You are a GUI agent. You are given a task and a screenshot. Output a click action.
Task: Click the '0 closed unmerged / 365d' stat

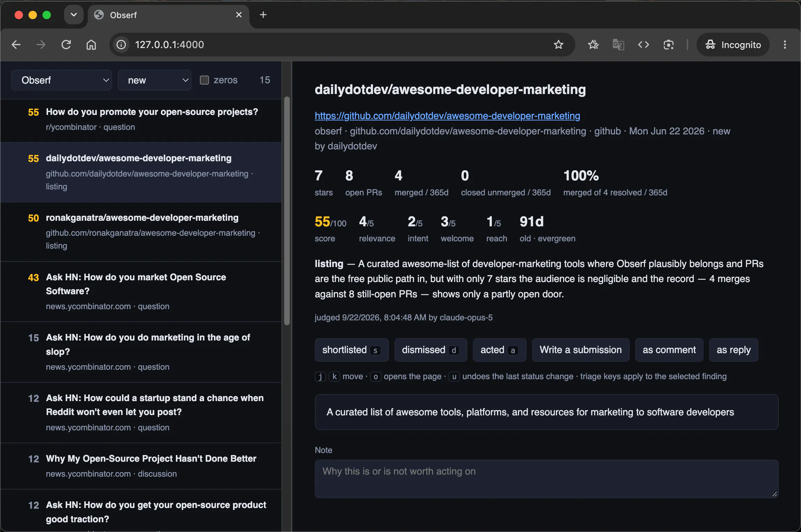(506, 183)
